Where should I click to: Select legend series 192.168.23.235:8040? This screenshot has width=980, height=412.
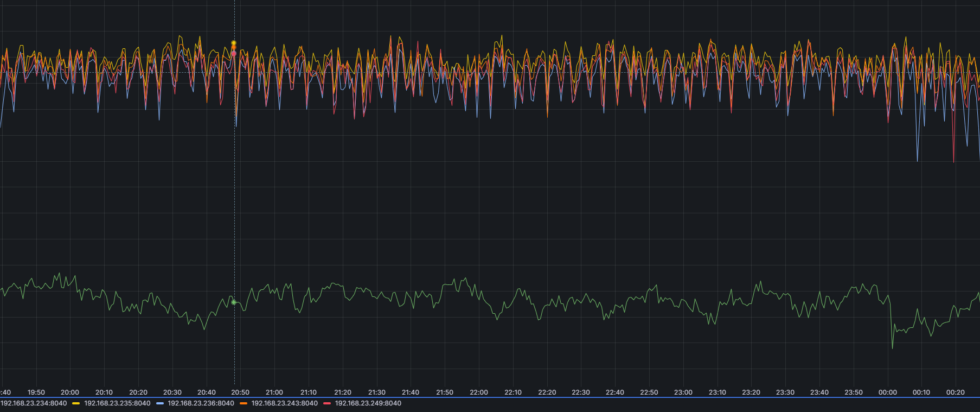coord(117,403)
